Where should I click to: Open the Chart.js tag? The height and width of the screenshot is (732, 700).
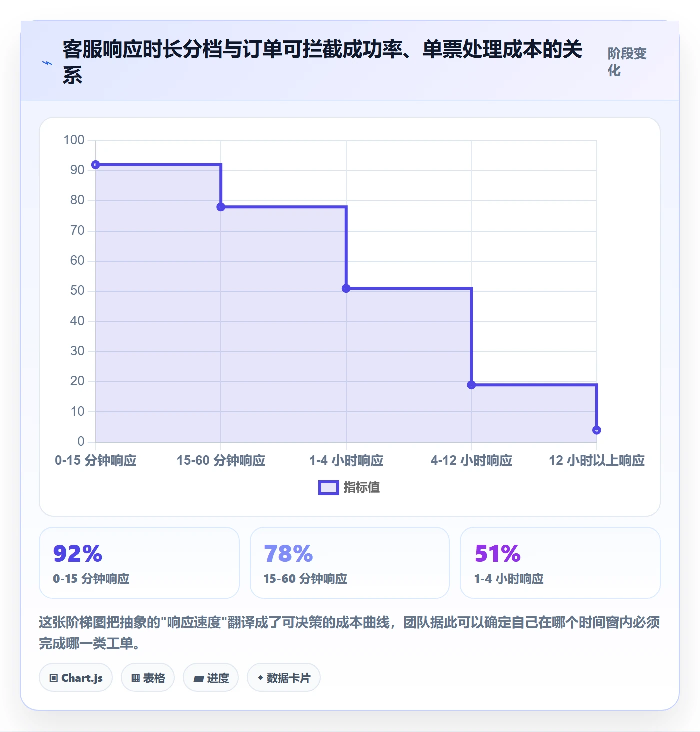click(x=76, y=678)
